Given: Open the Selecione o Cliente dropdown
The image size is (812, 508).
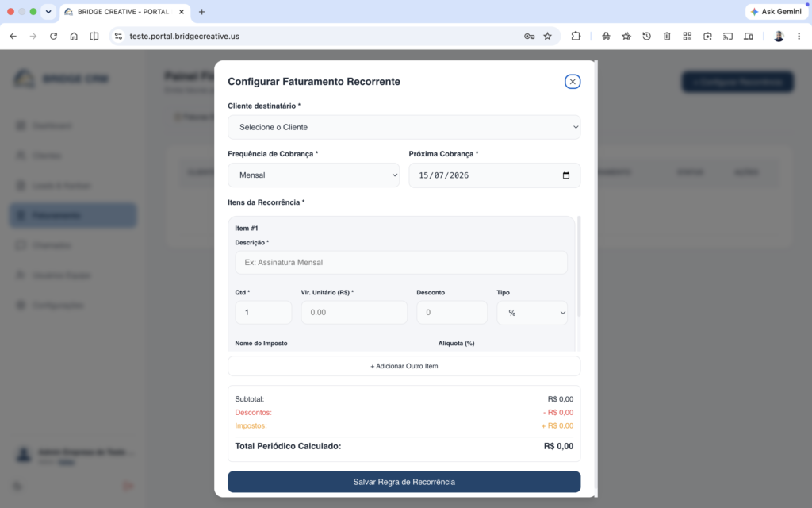Looking at the screenshot, I should [404, 127].
